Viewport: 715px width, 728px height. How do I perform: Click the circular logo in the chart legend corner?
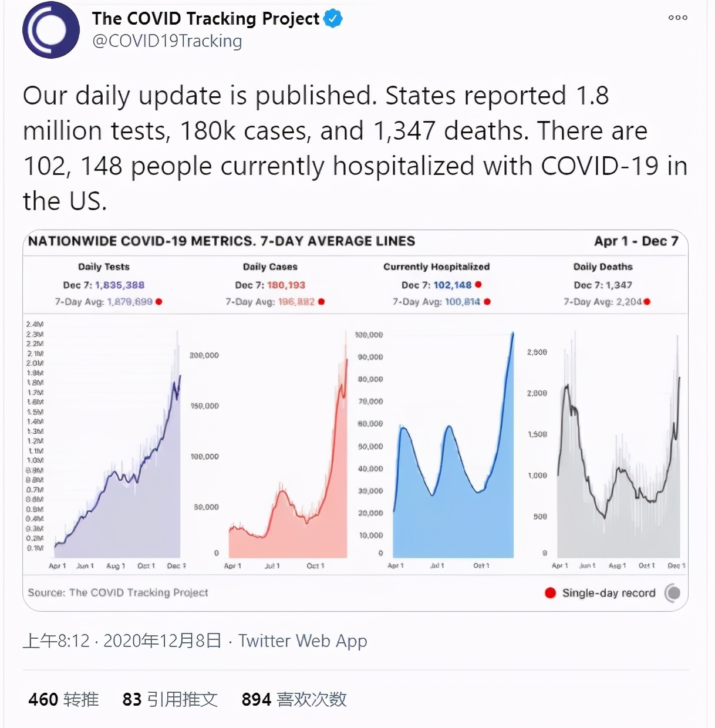click(673, 593)
